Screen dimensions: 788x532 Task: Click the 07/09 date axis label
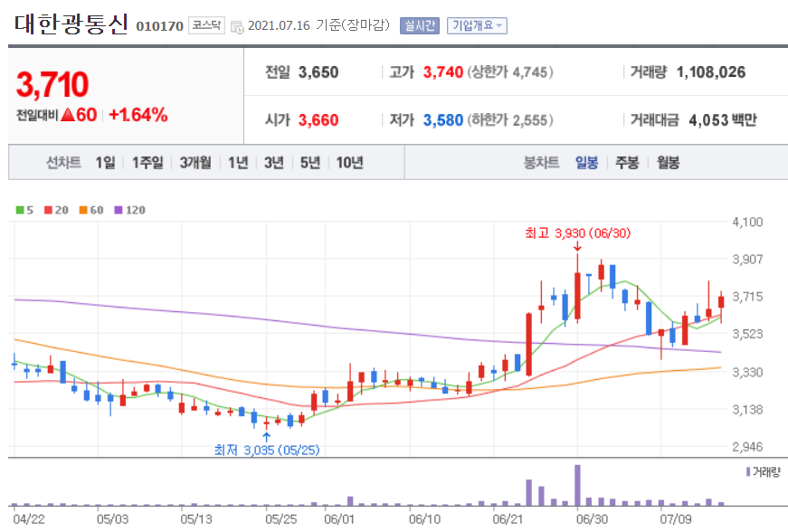[676, 519]
